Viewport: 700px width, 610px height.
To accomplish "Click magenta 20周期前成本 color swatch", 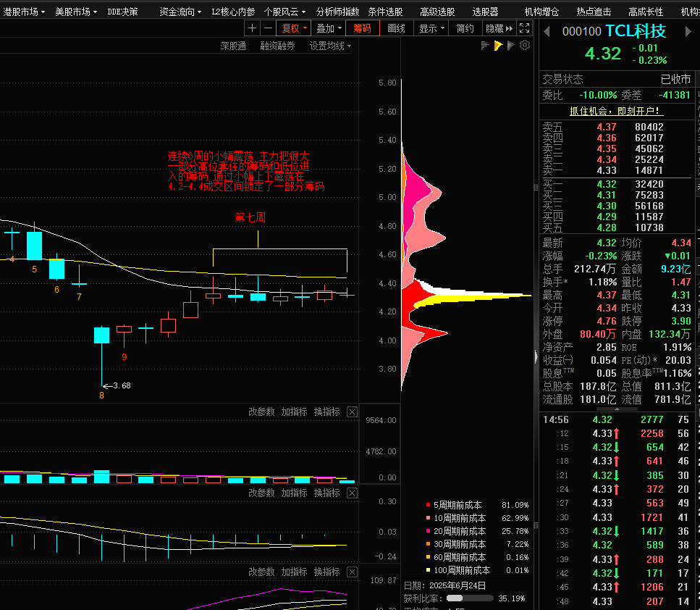I will (428, 531).
